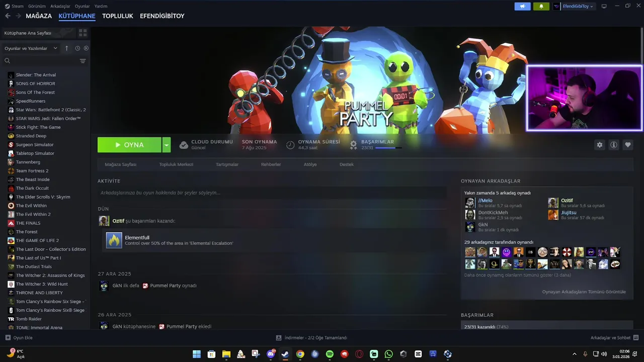644x362 pixels.
Task: Open Steam announcements megaphone button
Action: pos(522,7)
